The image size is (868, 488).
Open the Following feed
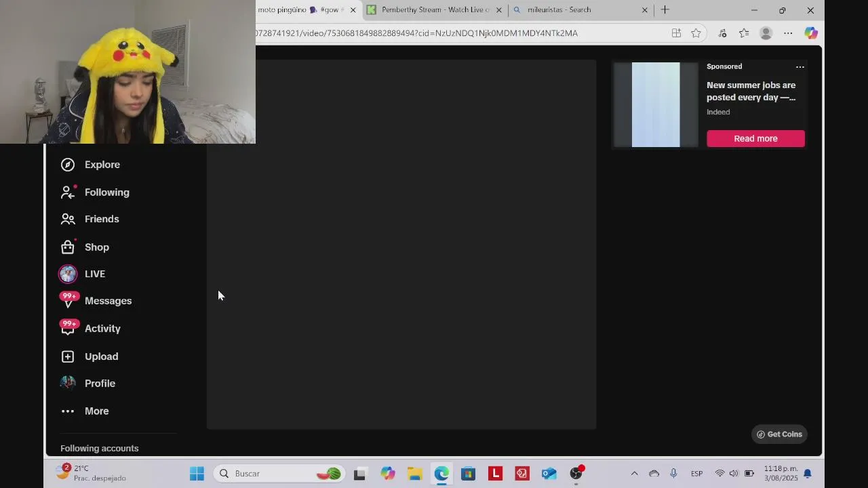[95, 192]
